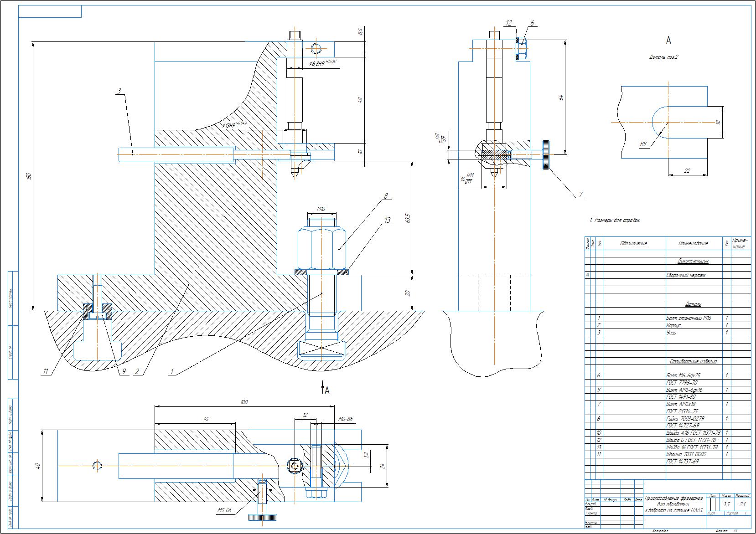Click the R9 radius callout
This screenshot has width=756, height=534.
tap(643, 144)
